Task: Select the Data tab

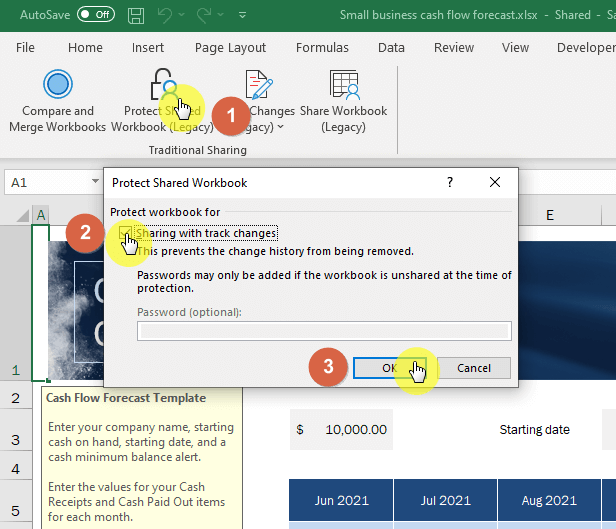Action: [391, 48]
